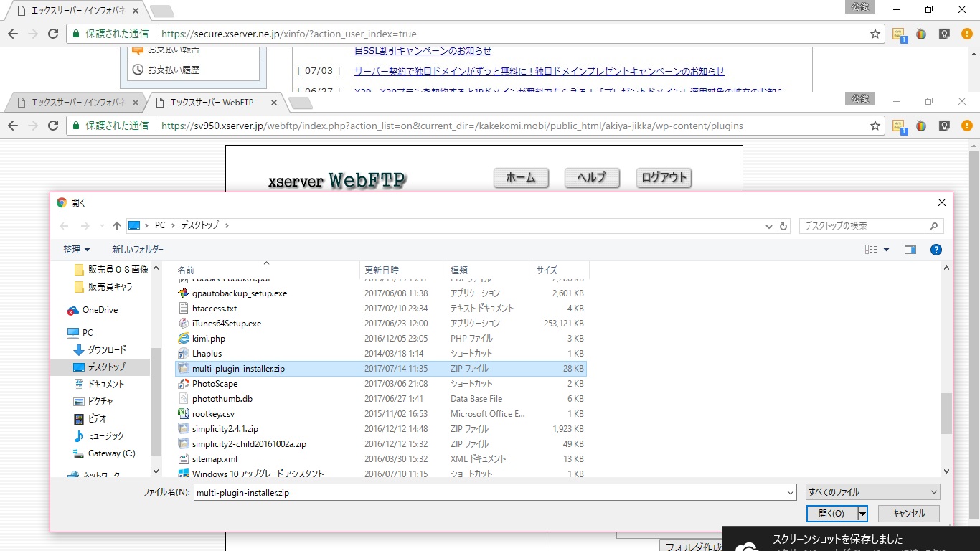
Task: Open the view options dropdown arrow
Action: [887, 250]
